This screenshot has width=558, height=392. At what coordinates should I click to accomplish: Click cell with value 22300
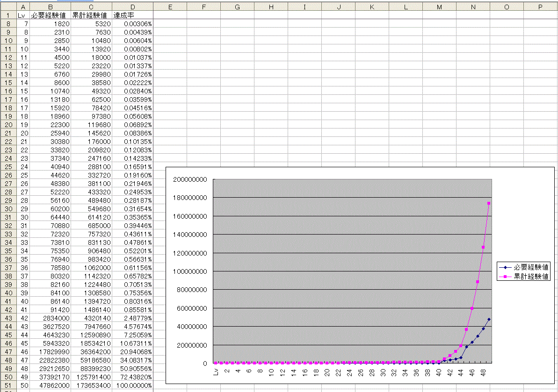[50, 125]
